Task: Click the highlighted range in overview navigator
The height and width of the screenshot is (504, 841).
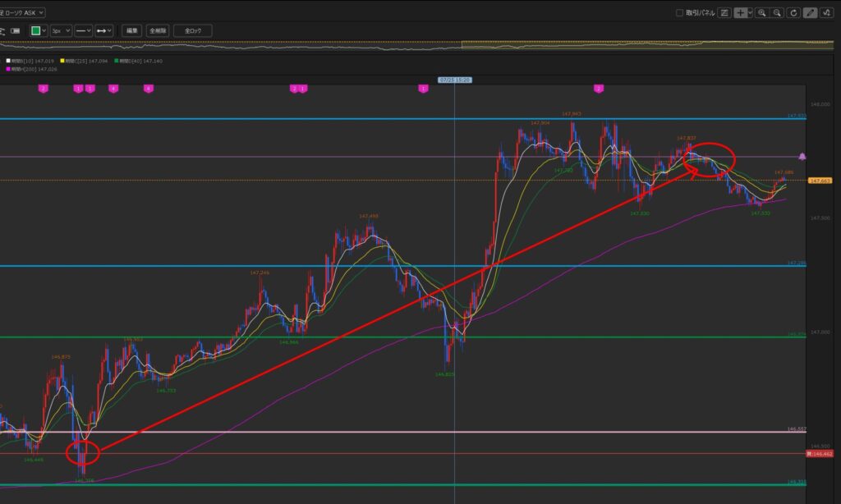Action: [647, 45]
